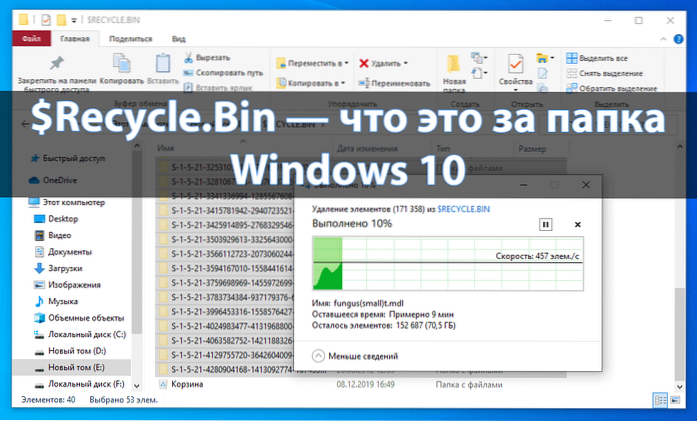Click the Копировать (Copy) ribbon icon

coord(121,63)
